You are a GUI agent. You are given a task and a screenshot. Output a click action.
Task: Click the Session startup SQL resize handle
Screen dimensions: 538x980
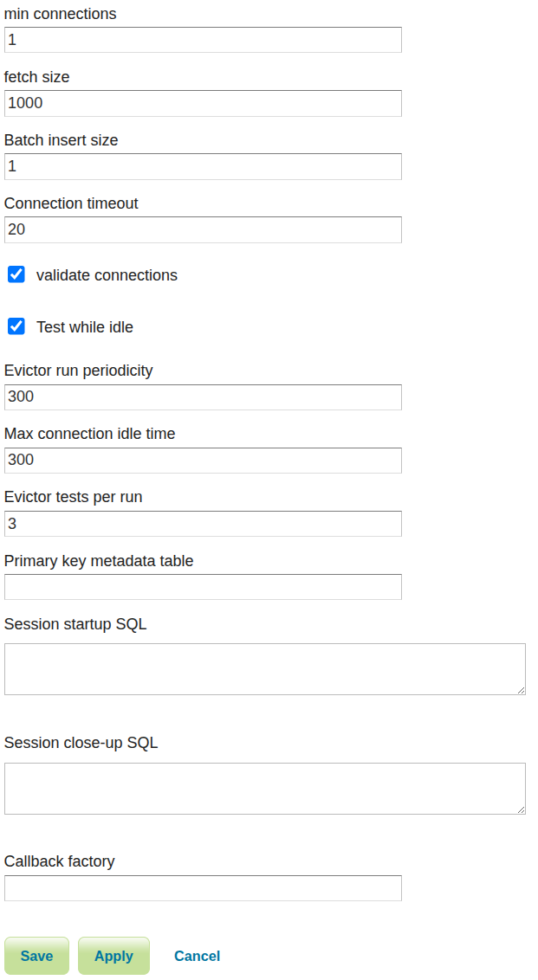coord(521,690)
